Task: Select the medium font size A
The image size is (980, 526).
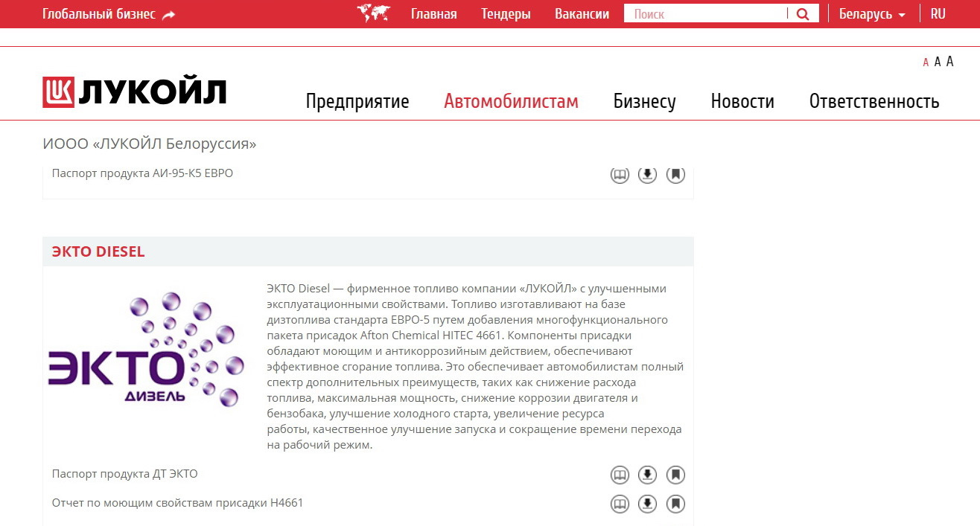Action: point(938,62)
